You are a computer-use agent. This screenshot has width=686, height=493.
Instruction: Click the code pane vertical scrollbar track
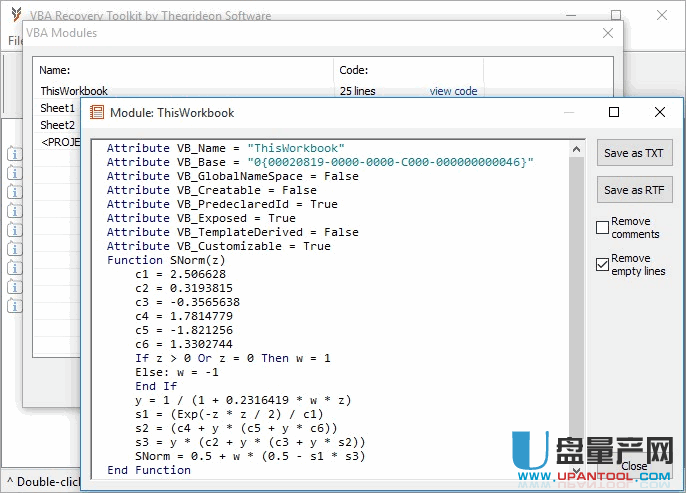pos(575,300)
